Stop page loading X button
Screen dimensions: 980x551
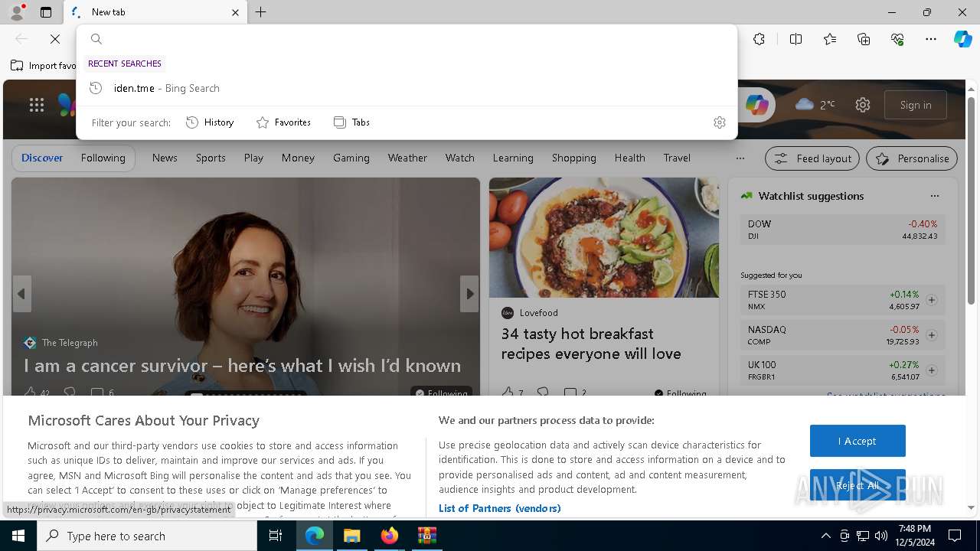click(x=55, y=39)
